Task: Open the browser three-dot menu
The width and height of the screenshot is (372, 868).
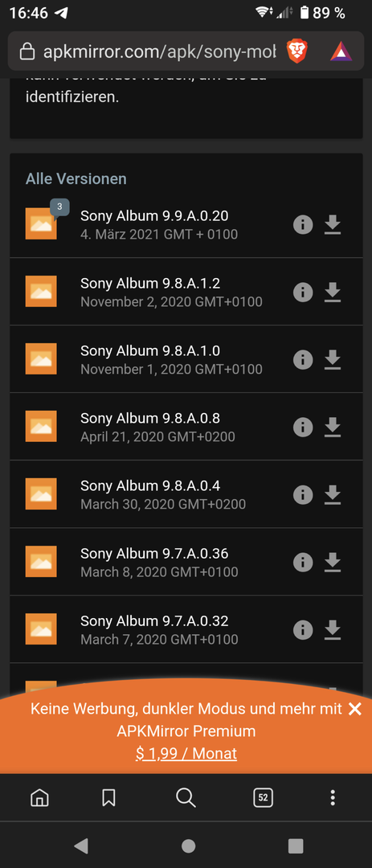Action: coord(332,798)
